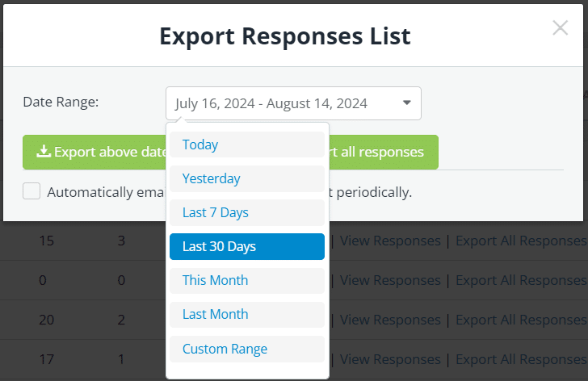
Task: Close the Export Responses dialog
Action: (560, 28)
